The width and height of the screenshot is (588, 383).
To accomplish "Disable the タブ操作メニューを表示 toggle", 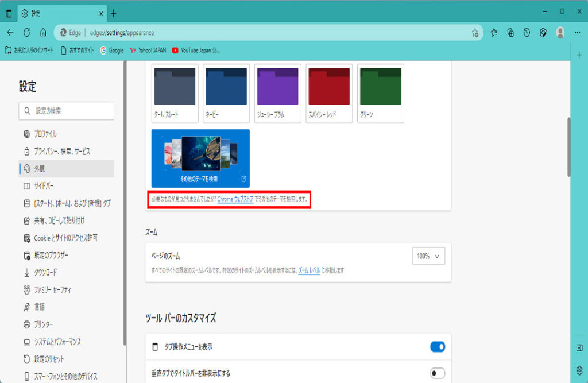I will point(437,347).
